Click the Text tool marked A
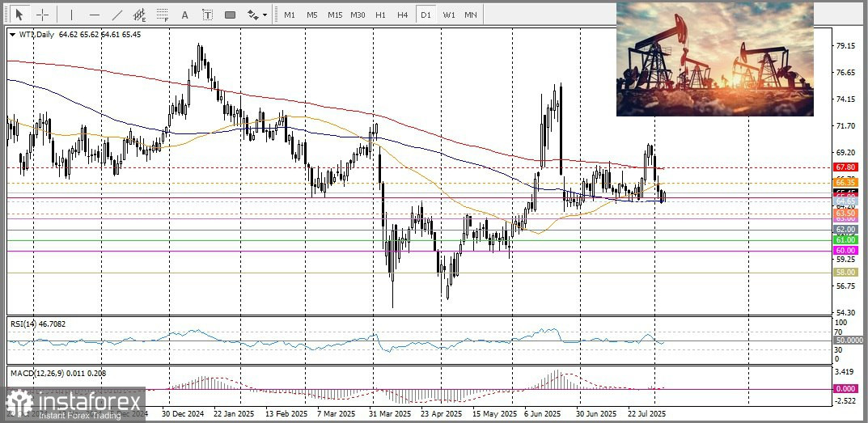 tap(185, 15)
